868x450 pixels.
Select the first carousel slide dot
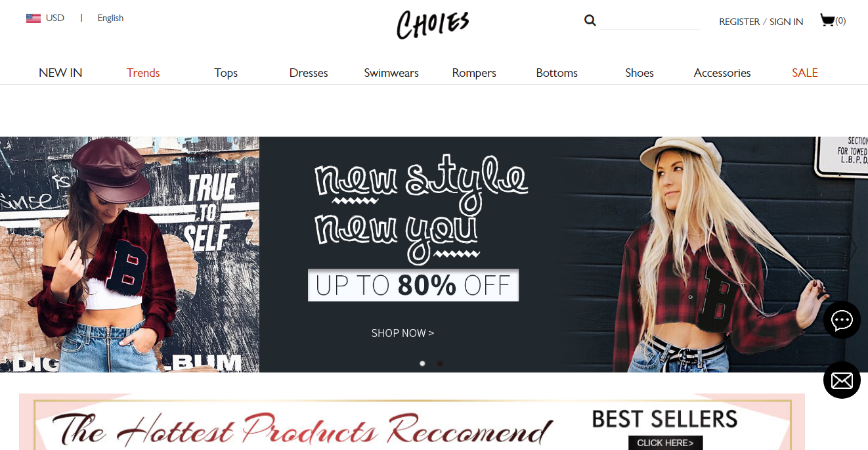click(422, 363)
